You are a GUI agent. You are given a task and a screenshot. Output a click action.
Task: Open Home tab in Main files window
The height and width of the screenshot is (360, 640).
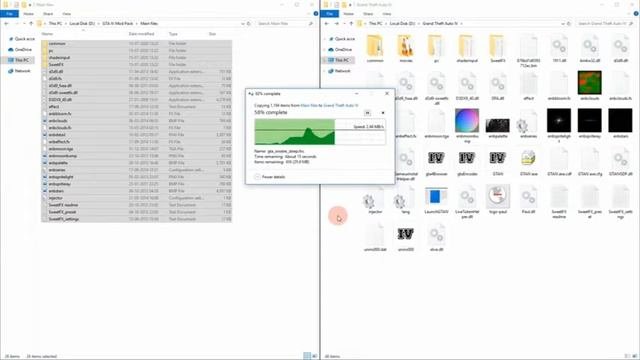pyautogui.click(x=29, y=14)
